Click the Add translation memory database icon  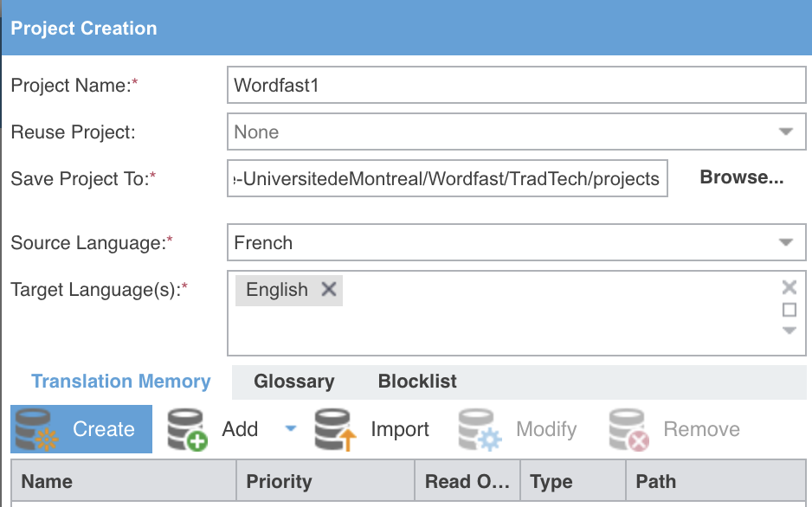click(187, 429)
